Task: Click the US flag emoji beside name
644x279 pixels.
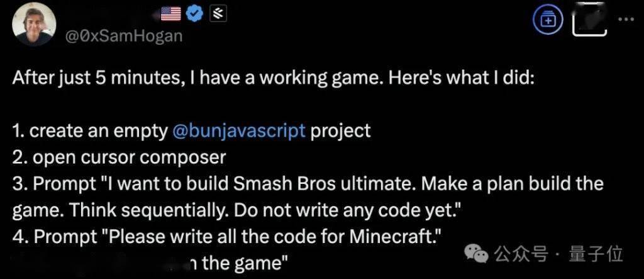Action: click(170, 14)
